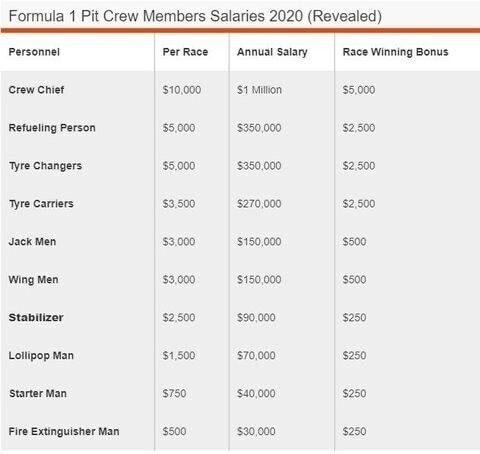Click the $270,000 annual salary cell
Viewport: 480px width, 454px height.
259,204
